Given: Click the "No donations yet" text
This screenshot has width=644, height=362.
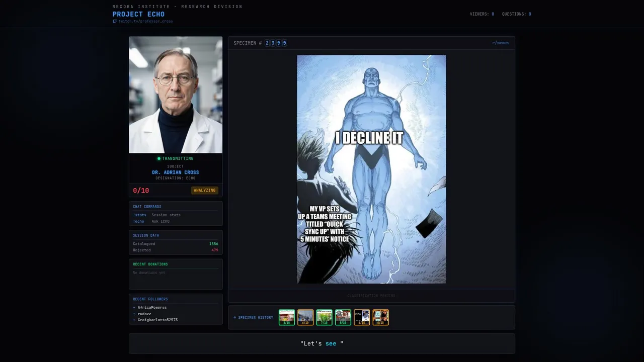Looking at the screenshot, I should coord(149,273).
